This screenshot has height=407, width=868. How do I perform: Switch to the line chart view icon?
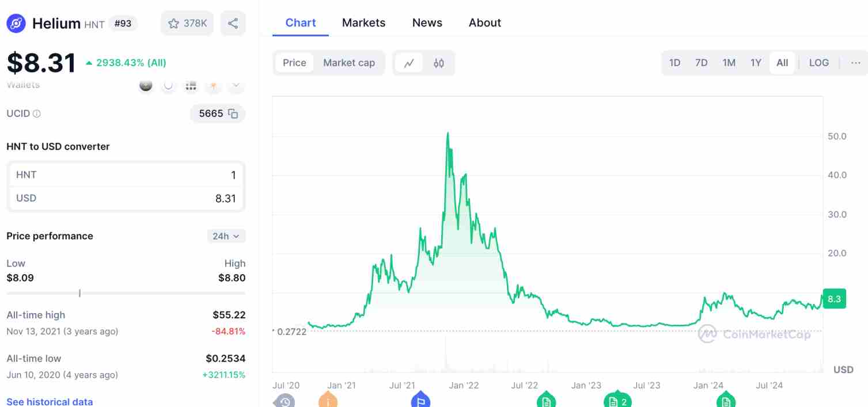[409, 63]
